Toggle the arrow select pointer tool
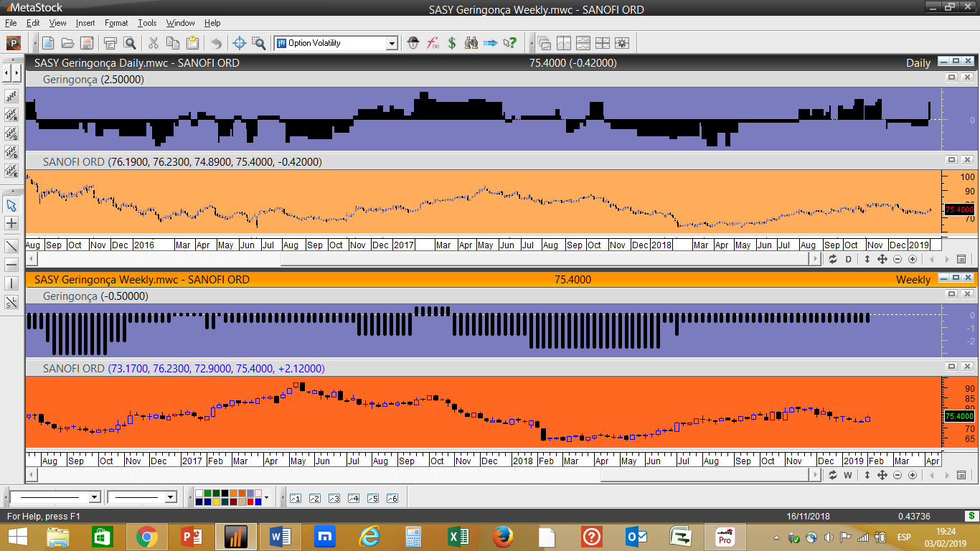This screenshot has width=980, height=551. [11, 205]
